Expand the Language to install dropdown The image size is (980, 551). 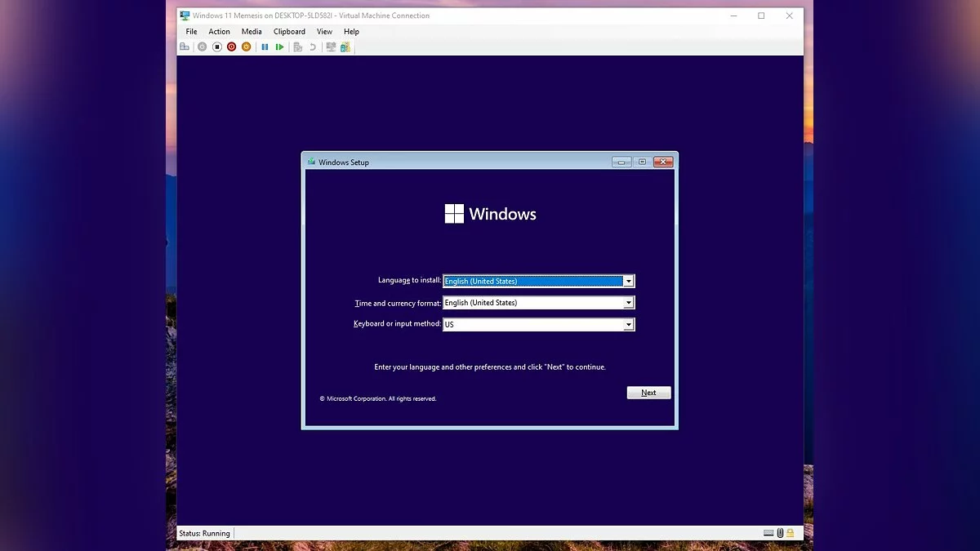pos(628,281)
